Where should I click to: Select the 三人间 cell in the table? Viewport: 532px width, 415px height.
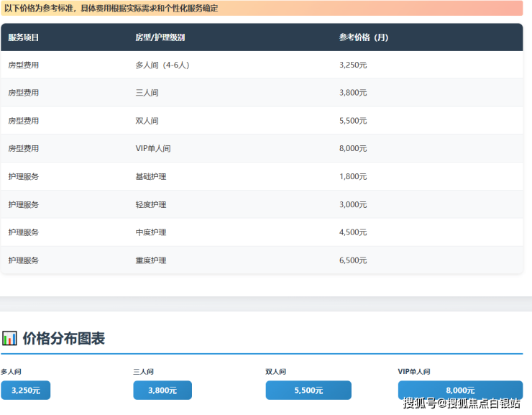147,93
